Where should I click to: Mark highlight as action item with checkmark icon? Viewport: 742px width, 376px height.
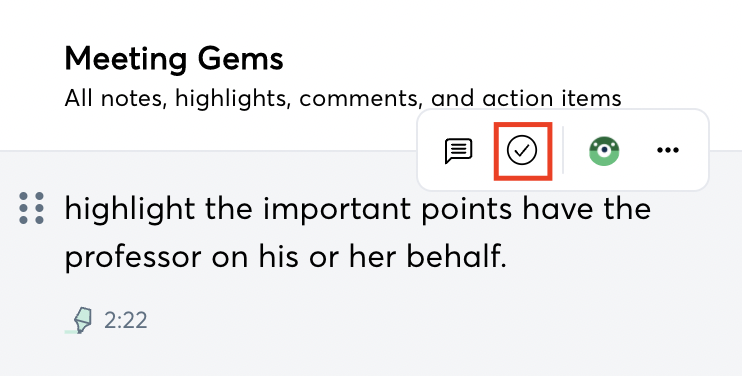[x=522, y=150]
